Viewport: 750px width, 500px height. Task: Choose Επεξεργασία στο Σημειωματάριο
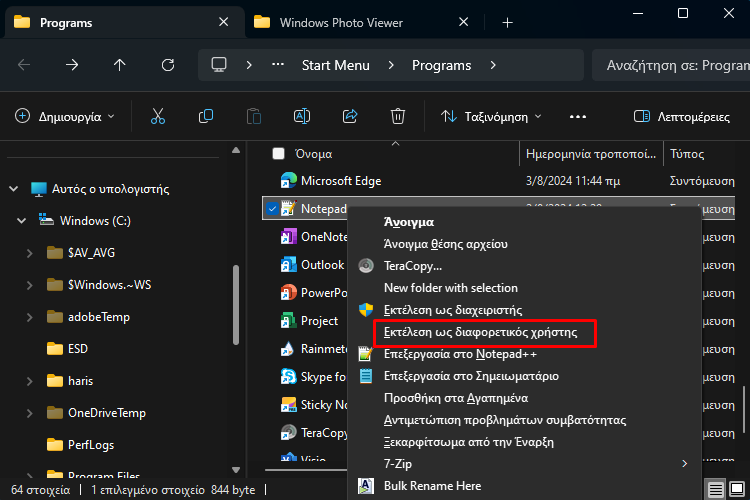tap(524, 376)
